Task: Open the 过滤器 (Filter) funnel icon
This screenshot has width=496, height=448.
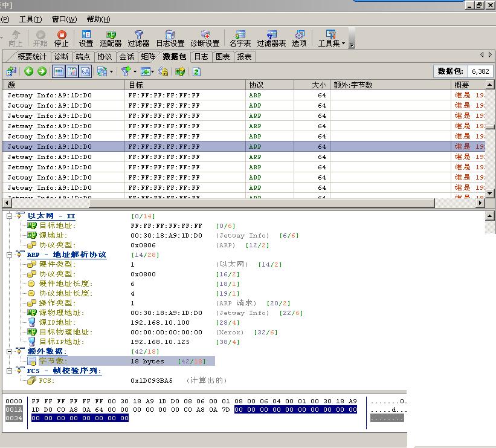Action: (138, 36)
